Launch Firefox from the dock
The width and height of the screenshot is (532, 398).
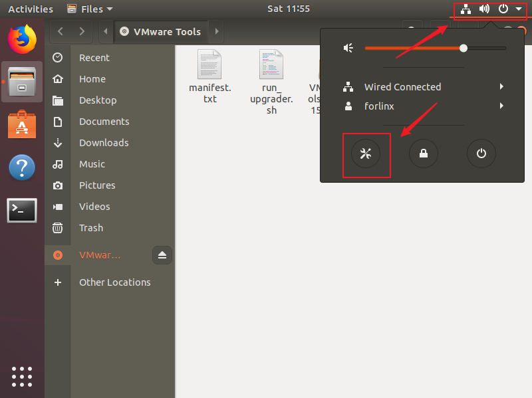pyautogui.click(x=22, y=39)
